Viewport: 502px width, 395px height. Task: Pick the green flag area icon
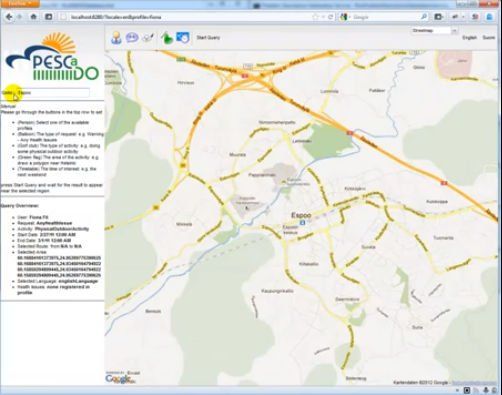[166, 38]
